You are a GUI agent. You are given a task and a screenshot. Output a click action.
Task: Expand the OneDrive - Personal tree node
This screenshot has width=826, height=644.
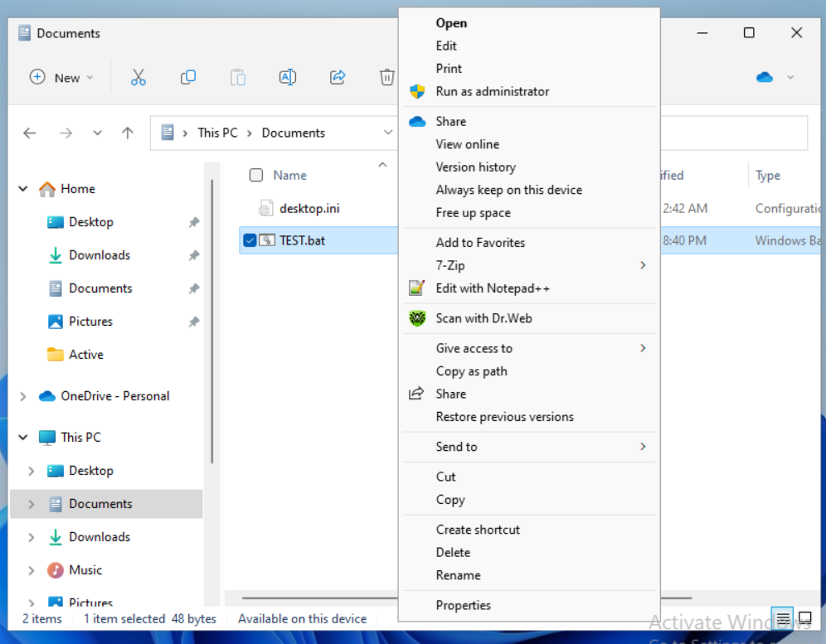point(23,396)
